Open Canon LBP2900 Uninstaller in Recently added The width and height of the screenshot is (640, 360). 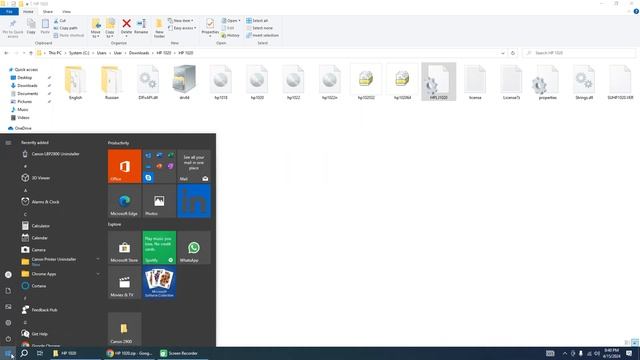coord(56,154)
